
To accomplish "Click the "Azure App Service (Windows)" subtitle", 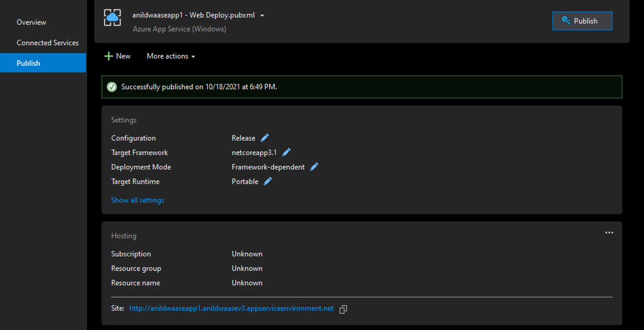I will point(179,29).
